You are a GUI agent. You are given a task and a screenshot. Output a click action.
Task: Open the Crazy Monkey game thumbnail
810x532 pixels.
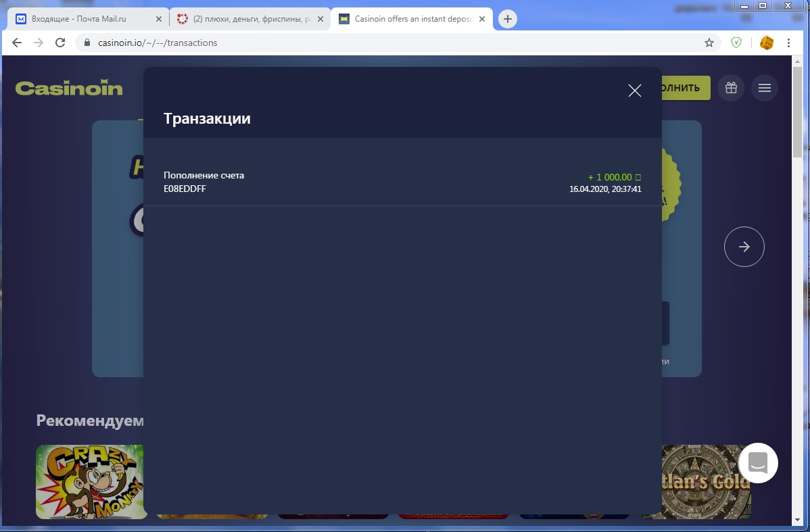point(89,482)
